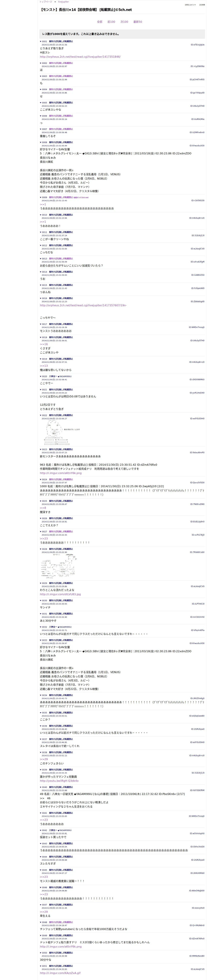Expand the post 0008 number menu
This screenshot has height=980, width=210.
(x=44, y=142)
